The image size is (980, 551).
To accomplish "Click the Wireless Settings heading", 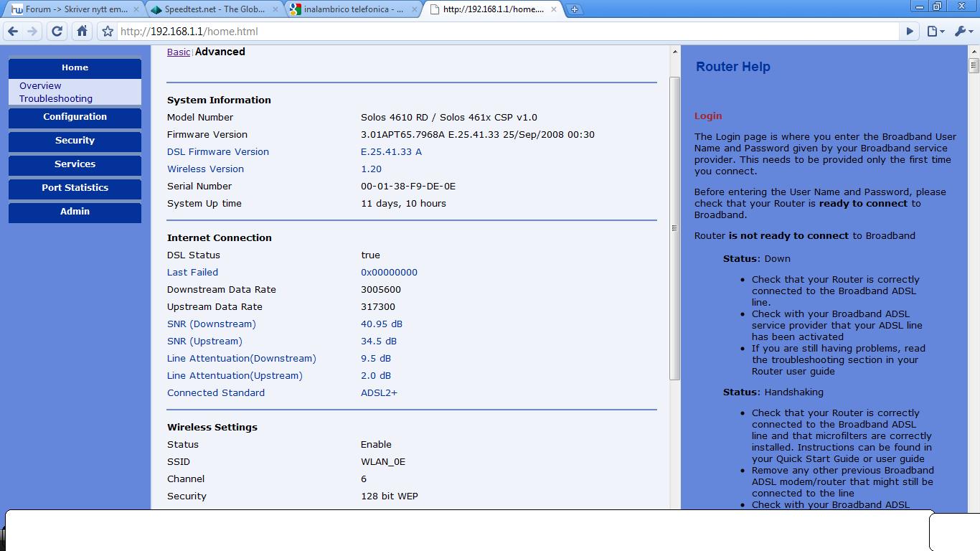I will [212, 427].
